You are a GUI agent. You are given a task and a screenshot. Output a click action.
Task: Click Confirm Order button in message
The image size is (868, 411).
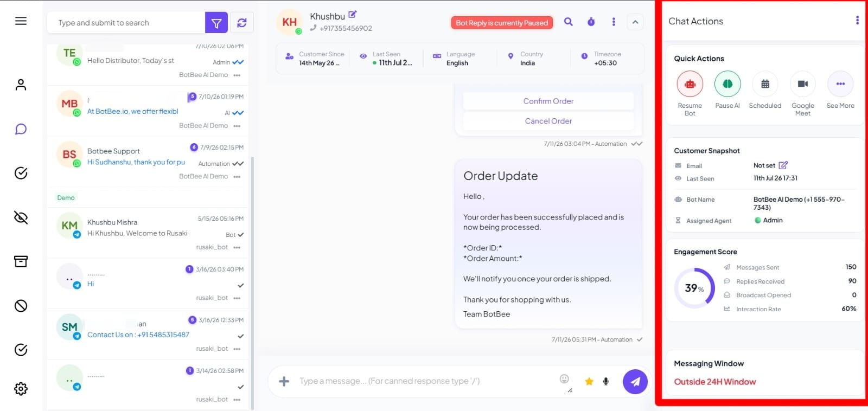pyautogui.click(x=548, y=101)
